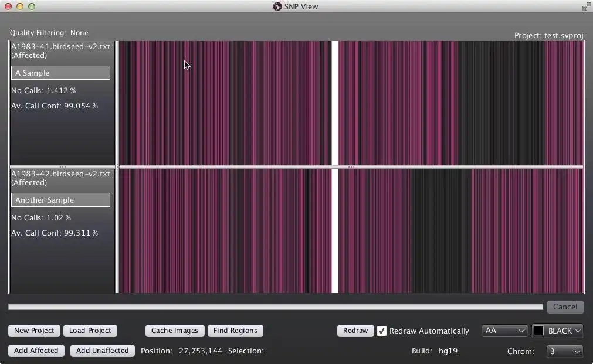Add an affected sample
The image size is (593, 364).
[36, 351]
